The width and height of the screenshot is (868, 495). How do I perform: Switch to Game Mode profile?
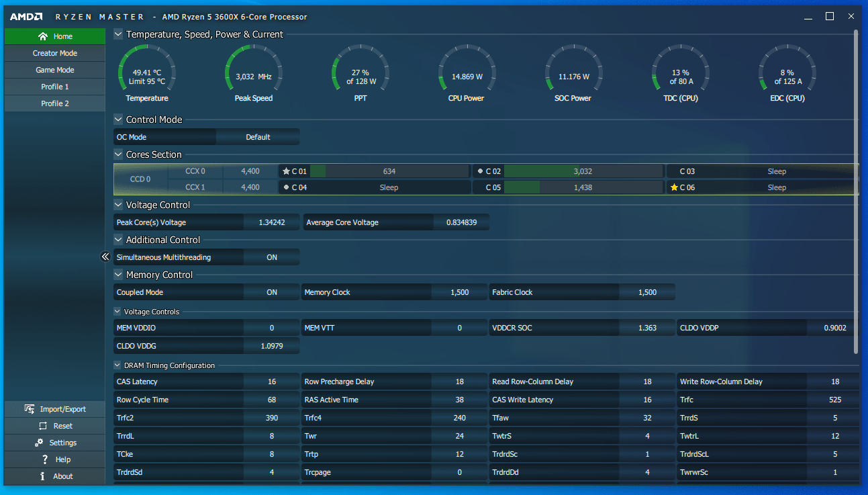(55, 70)
